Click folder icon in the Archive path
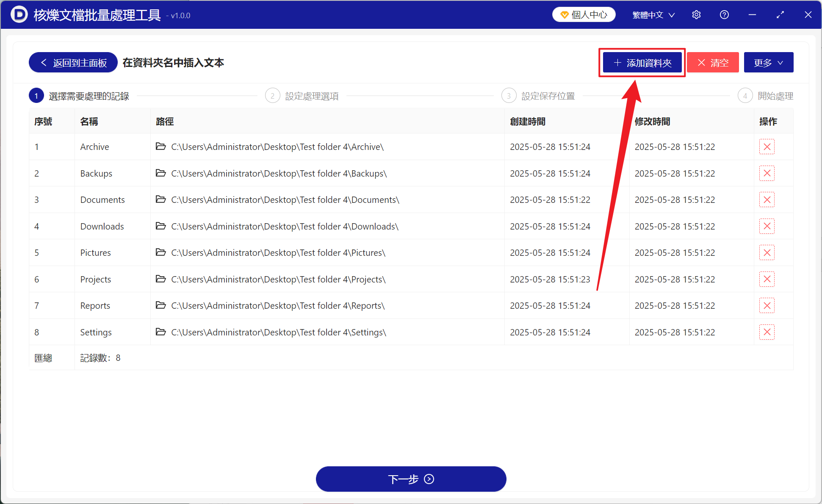Screen dimensions: 822x504 coord(161,147)
